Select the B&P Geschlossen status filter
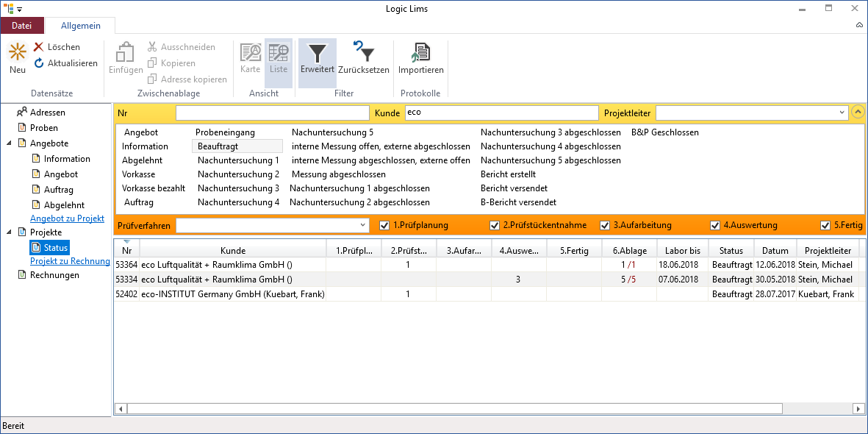The height and width of the screenshot is (434, 868). [x=665, y=132]
